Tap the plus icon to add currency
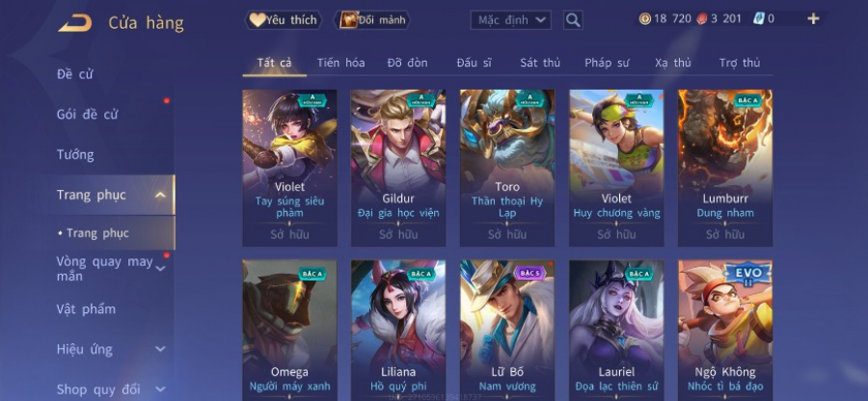The image size is (868, 401). (813, 19)
